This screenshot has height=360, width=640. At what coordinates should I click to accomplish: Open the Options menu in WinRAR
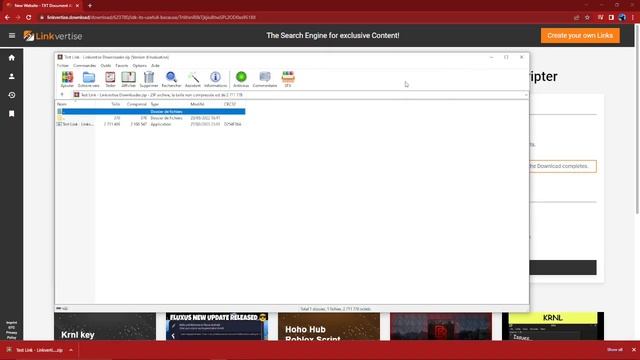point(139,65)
